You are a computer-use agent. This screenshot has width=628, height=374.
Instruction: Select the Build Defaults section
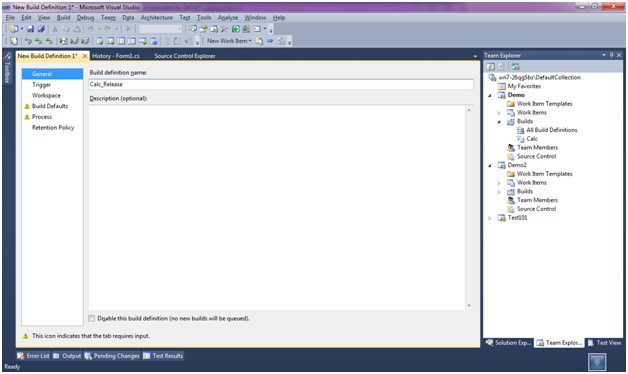coord(50,106)
